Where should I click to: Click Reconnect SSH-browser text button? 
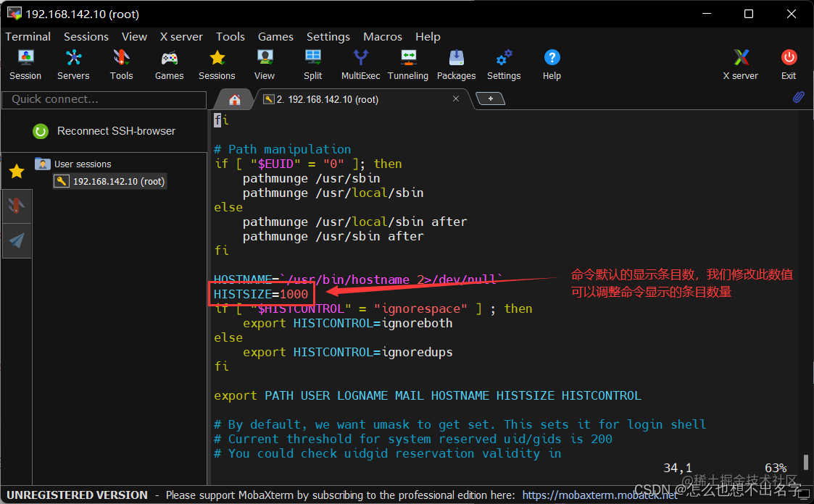(x=116, y=131)
